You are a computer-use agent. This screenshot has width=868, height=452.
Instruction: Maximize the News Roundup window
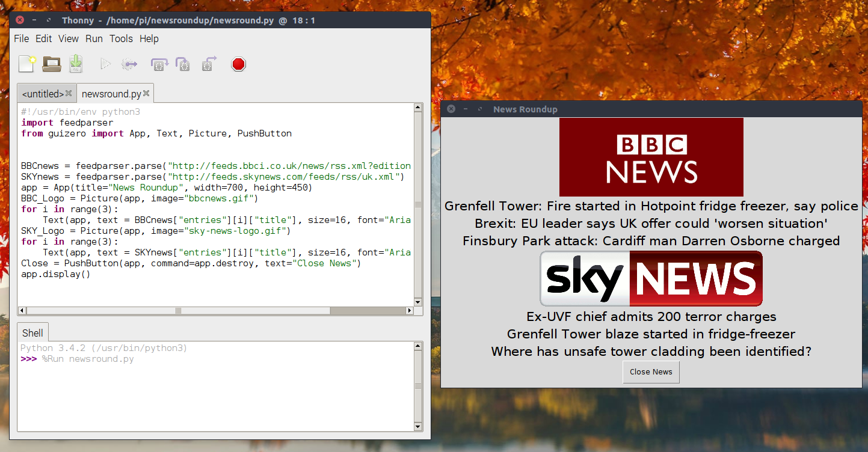coord(479,109)
